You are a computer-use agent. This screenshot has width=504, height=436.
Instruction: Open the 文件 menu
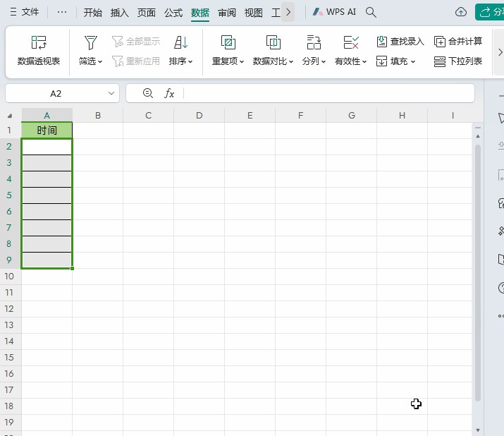coord(24,13)
